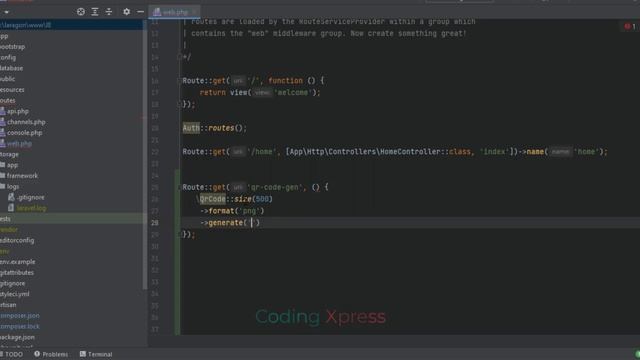Open package.json file in tree
Screen dimensions: 640x360
click(17, 337)
